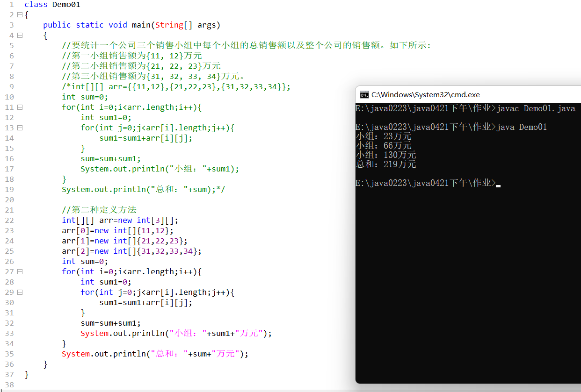Collapse the inner for loop fold on line 13

(20, 128)
